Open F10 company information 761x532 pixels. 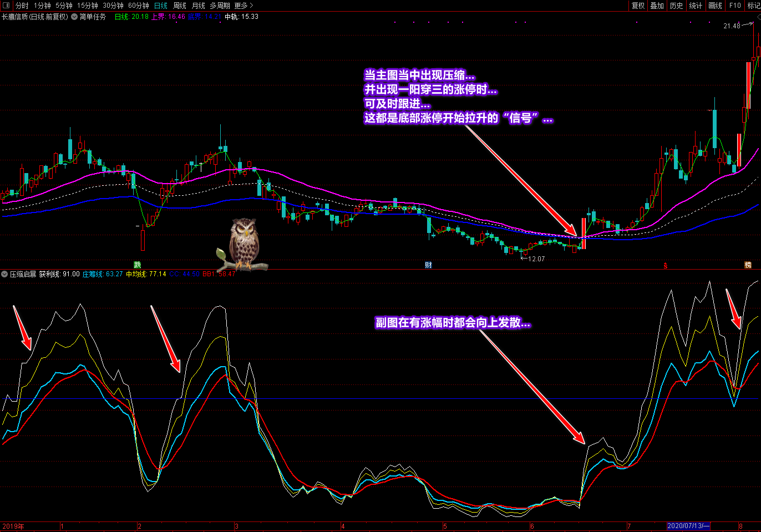point(735,6)
